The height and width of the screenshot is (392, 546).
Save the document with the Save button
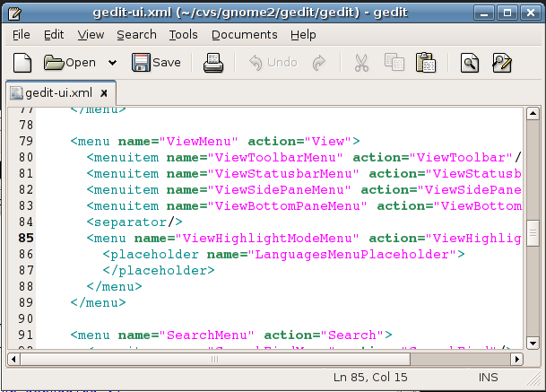click(x=156, y=63)
